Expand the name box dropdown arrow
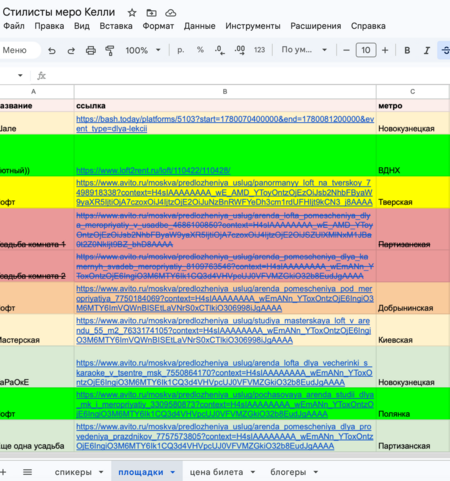Screen dimensions: 450x481 point(20,76)
